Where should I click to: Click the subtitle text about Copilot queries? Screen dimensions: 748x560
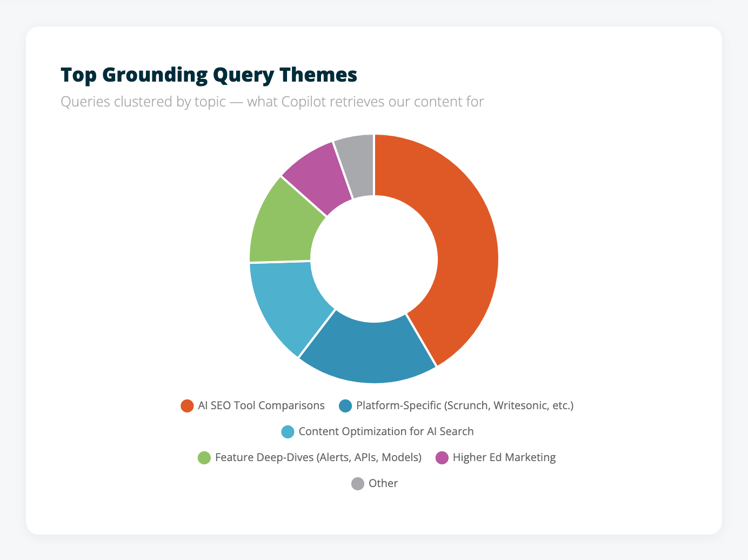pyautogui.click(x=272, y=102)
